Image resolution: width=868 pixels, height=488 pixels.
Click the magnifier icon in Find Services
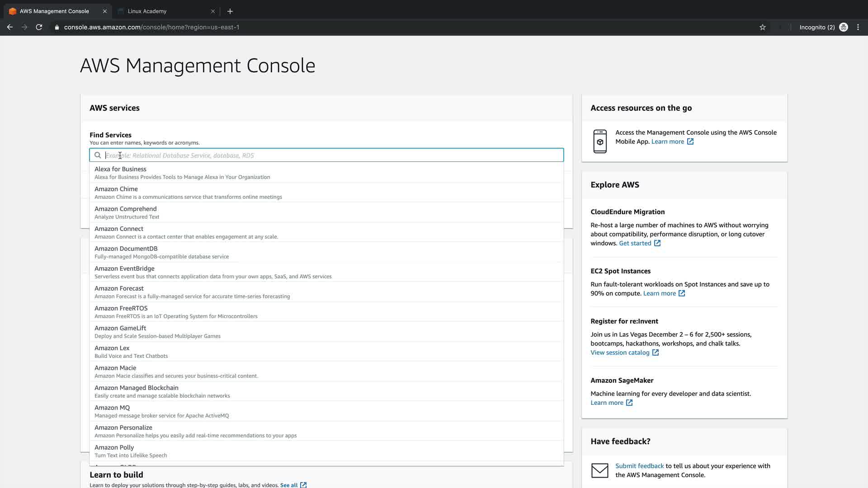[98, 155]
